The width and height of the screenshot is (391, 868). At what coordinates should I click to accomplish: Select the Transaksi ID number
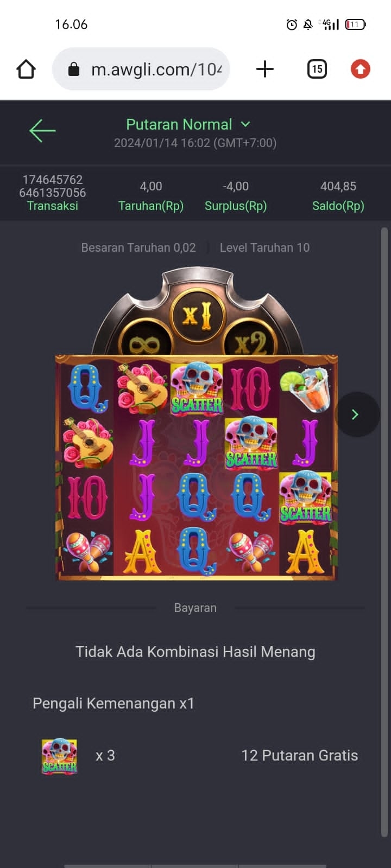click(x=53, y=186)
